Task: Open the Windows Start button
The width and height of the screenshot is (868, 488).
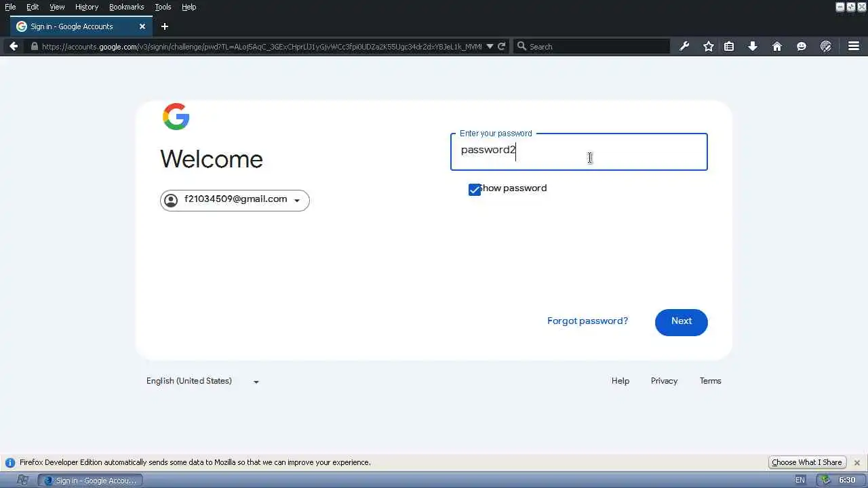Action: pyautogui.click(x=22, y=480)
